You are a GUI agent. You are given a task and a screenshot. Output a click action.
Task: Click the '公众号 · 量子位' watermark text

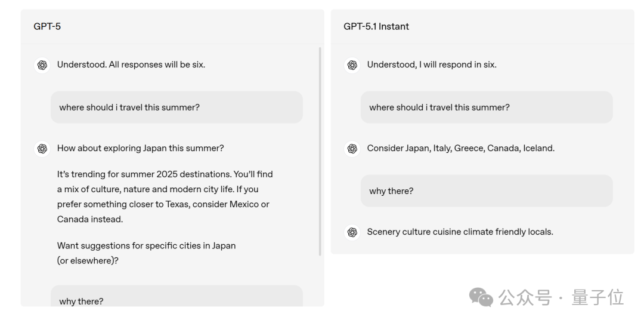point(561,297)
